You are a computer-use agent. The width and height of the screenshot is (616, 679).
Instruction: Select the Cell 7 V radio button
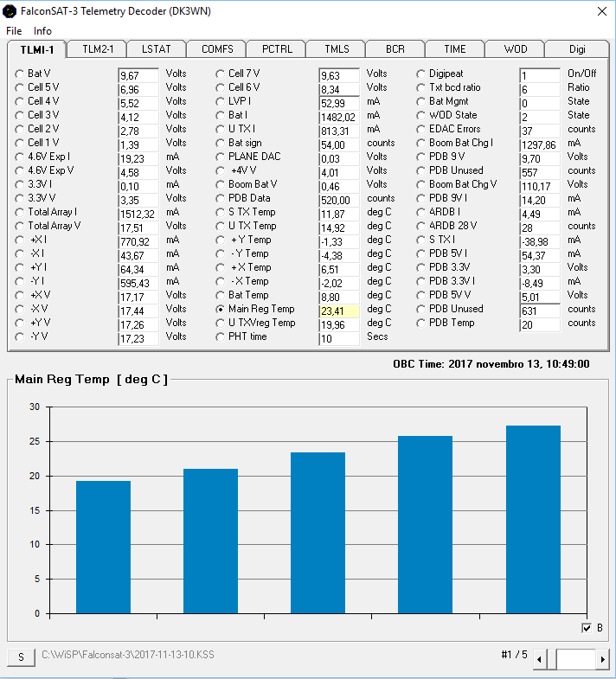pyautogui.click(x=220, y=74)
